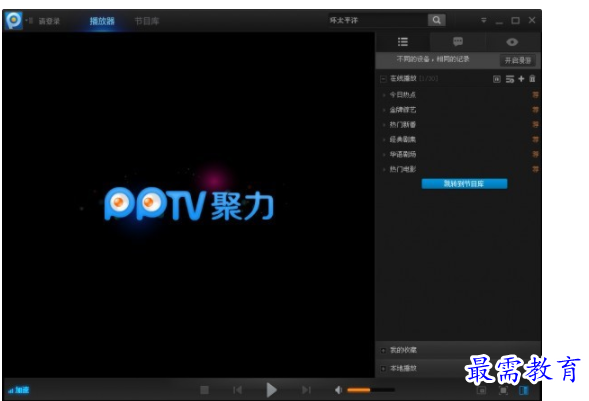This screenshot has width=589, height=401.
Task: Click the search input field showing 环太平洋
Action: (378, 20)
